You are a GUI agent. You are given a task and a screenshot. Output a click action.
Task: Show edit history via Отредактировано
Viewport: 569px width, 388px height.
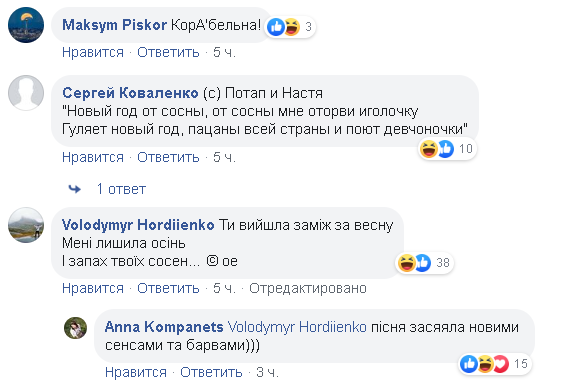[308, 288]
